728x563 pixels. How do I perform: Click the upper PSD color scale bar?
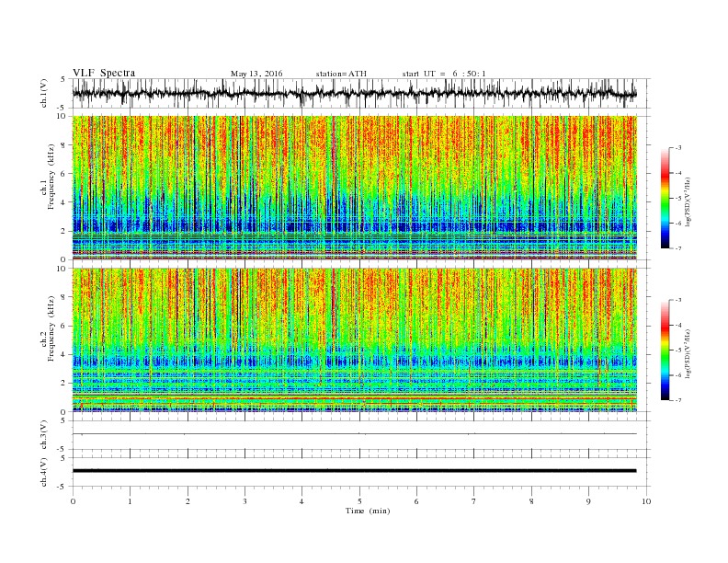click(665, 198)
